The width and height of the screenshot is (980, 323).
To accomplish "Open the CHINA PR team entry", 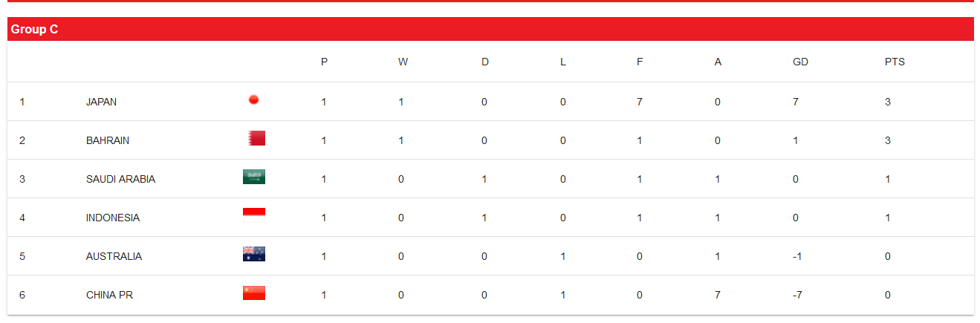I will pyautogui.click(x=109, y=295).
